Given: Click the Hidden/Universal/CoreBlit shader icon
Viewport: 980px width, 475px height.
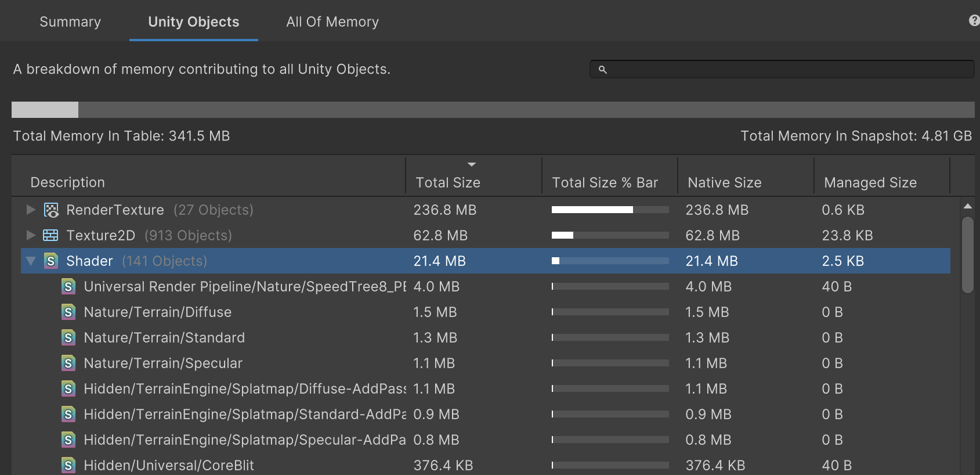Looking at the screenshot, I should point(68,466).
